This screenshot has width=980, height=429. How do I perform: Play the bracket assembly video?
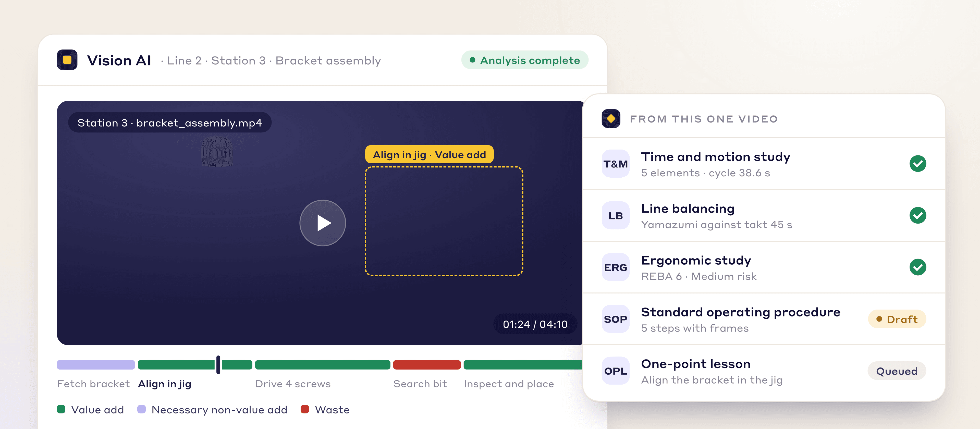[x=322, y=223]
